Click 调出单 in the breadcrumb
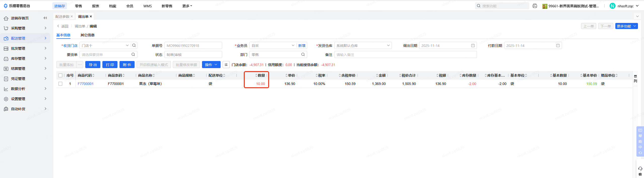This screenshot has width=644, height=178. (80, 26)
